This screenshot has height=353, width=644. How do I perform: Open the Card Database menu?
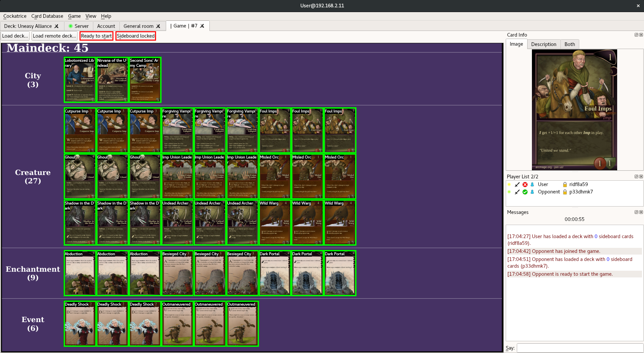tap(47, 16)
